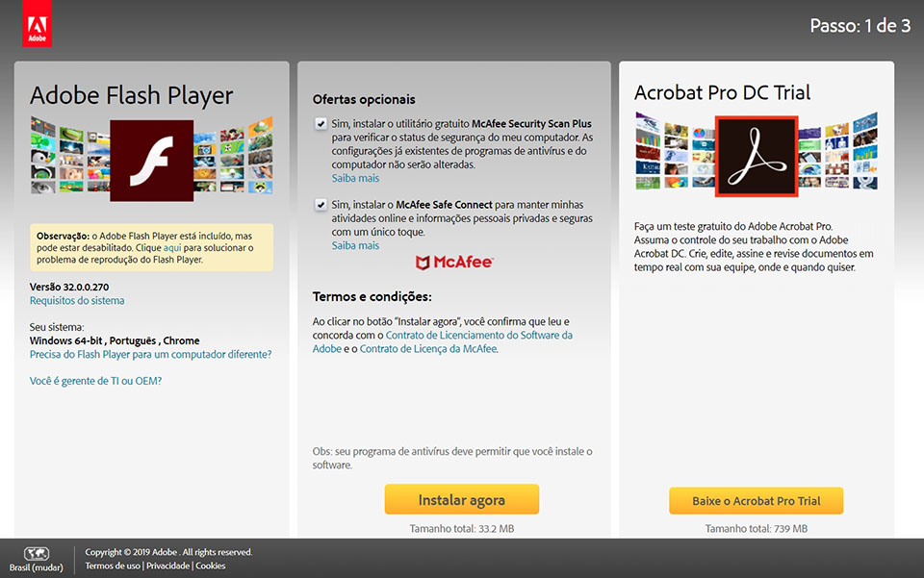Viewport: 924px width, 578px height.
Task: Click the McAfee logo
Action: (x=453, y=262)
